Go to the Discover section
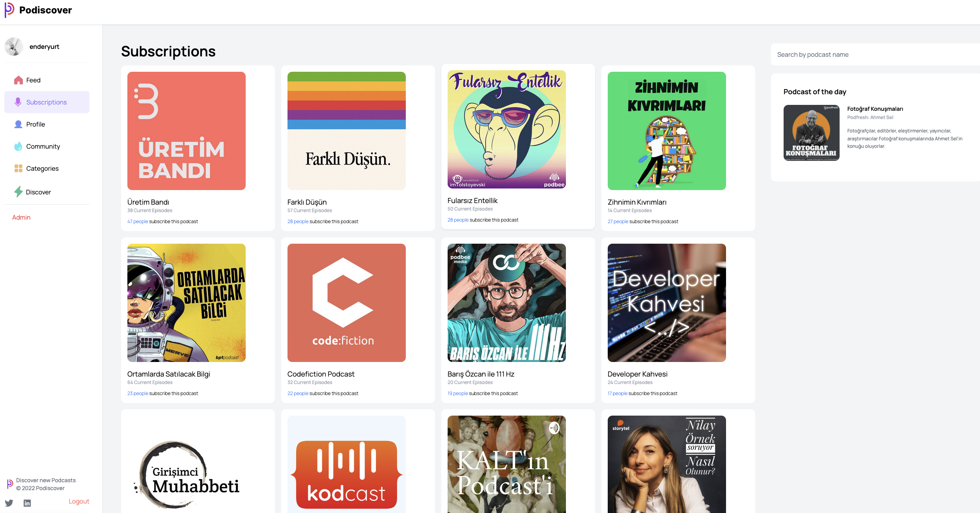This screenshot has width=980, height=513. coord(47,192)
